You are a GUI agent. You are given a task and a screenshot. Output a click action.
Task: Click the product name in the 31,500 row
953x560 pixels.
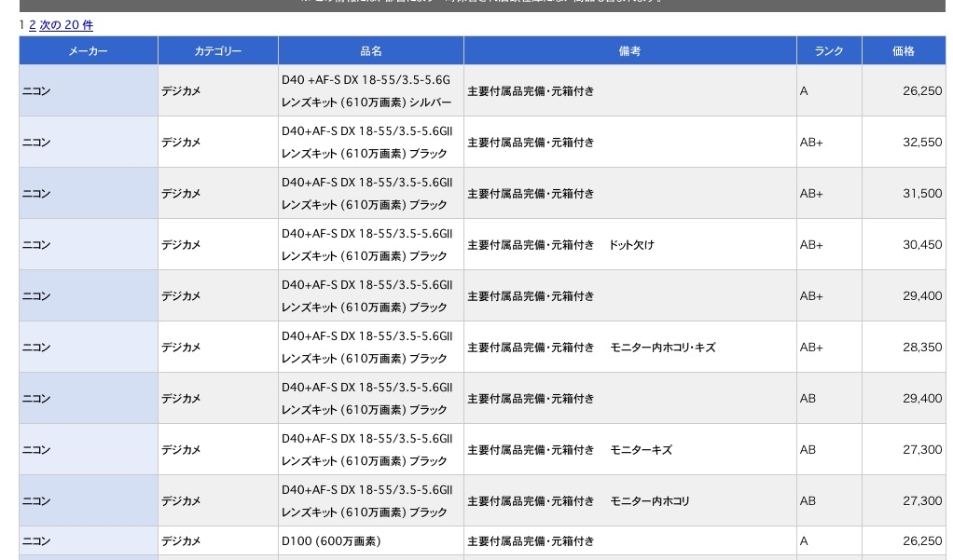pyautogui.click(x=367, y=193)
